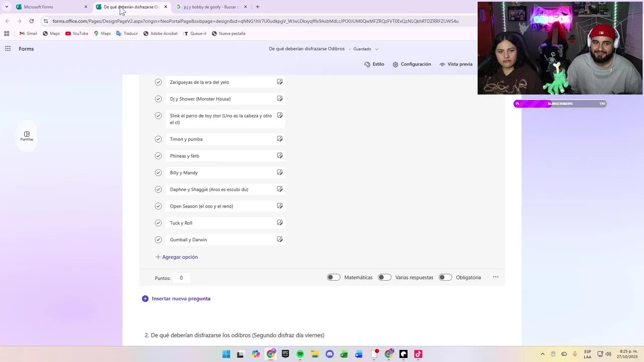The width and height of the screenshot is (644, 362).
Task: Open question 2 Segundo disfraz día viernes
Action: click(x=234, y=335)
